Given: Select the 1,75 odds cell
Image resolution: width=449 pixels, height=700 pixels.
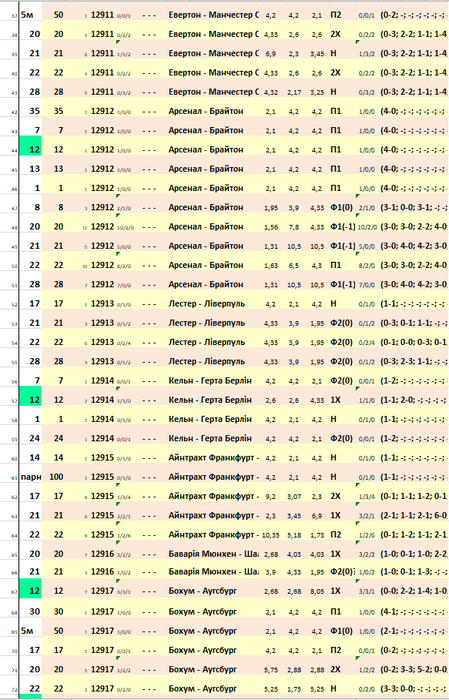Looking at the screenshot, I should 294,689.
